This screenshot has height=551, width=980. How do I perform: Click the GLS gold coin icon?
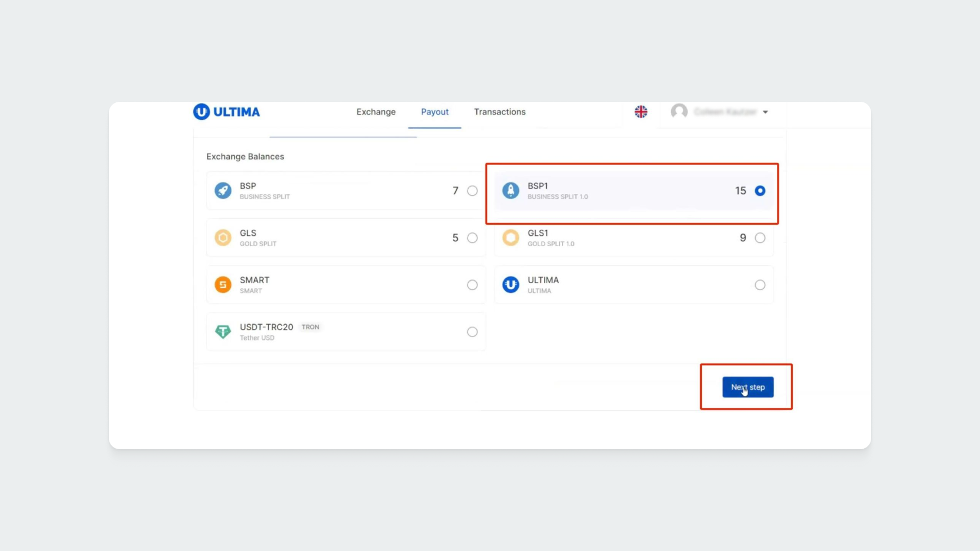[223, 238]
